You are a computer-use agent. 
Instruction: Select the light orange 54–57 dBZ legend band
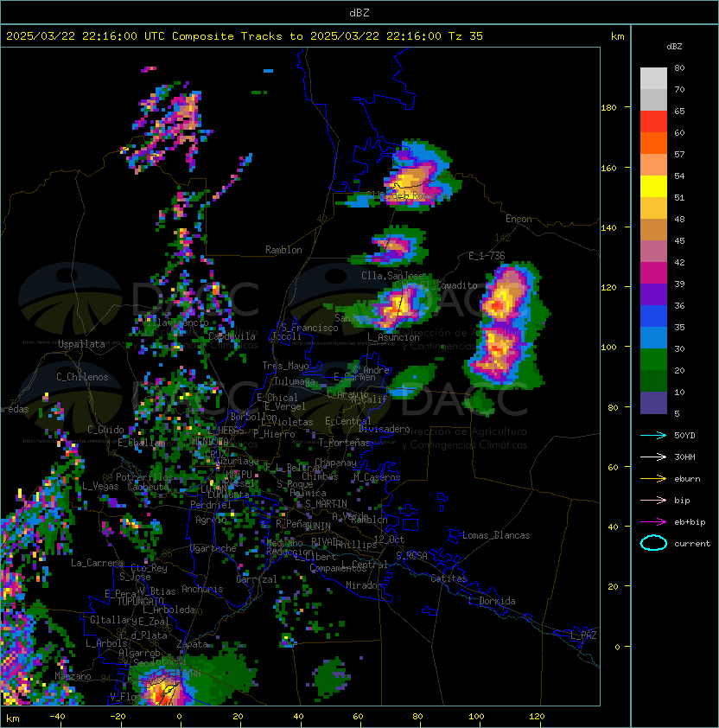pos(653,165)
